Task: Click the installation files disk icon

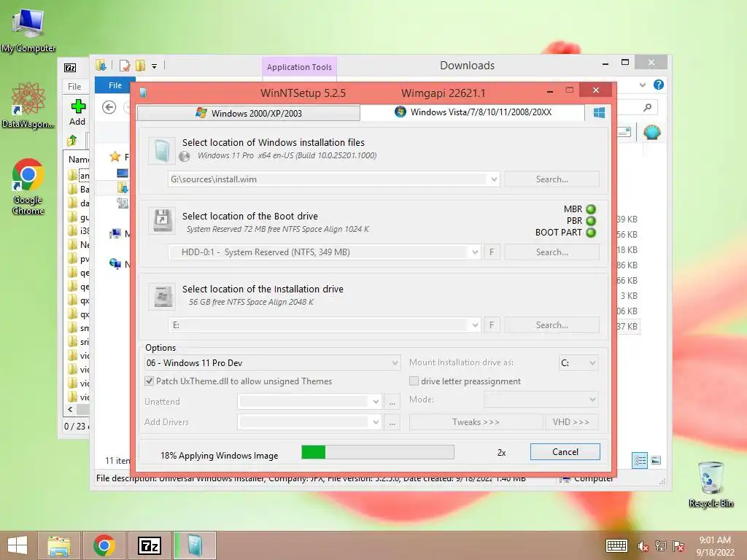Action: click(161, 151)
